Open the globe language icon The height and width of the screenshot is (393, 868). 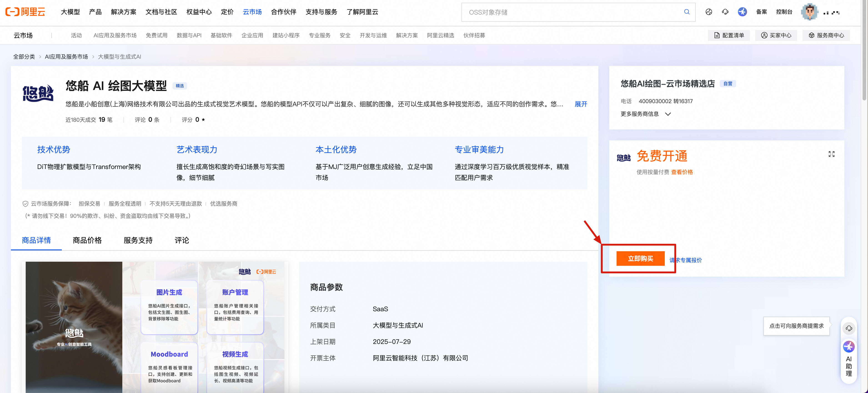pyautogui.click(x=709, y=12)
